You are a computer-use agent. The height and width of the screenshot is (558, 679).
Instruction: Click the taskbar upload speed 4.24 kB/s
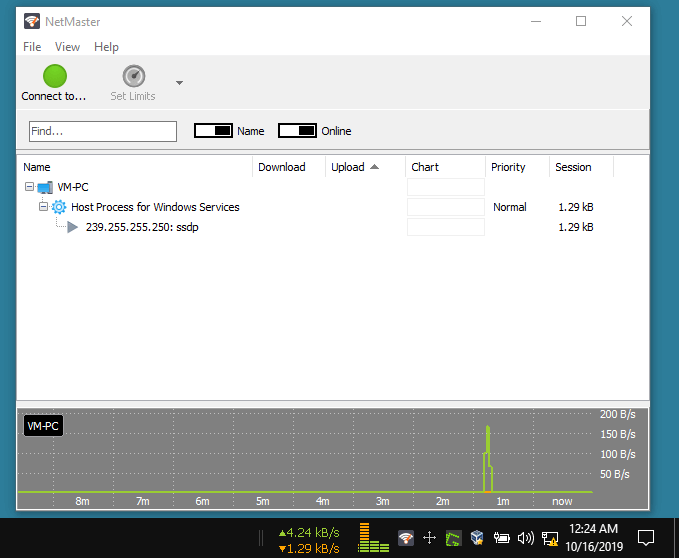pos(309,532)
